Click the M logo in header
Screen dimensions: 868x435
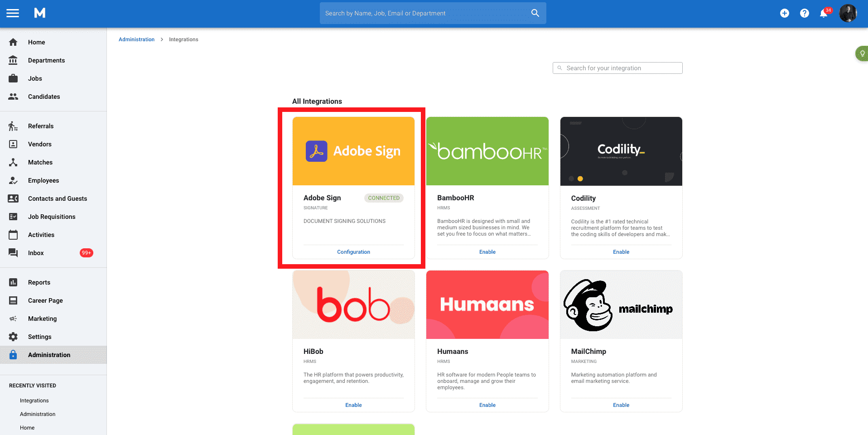(40, 13)
